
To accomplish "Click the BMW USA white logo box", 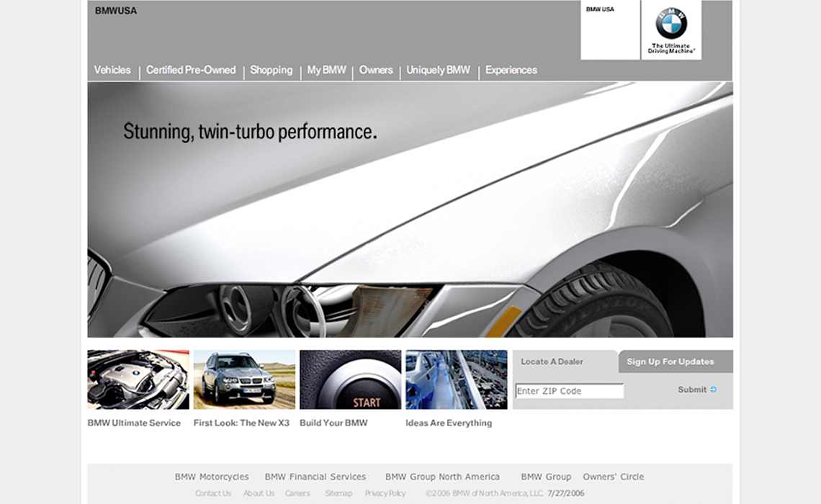I will [610, 30].
